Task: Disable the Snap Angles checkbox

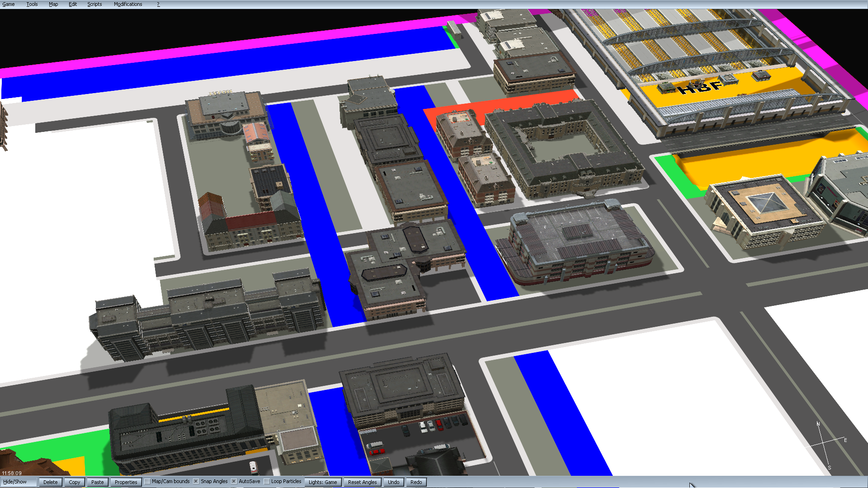Action: [x=196, y=482]
